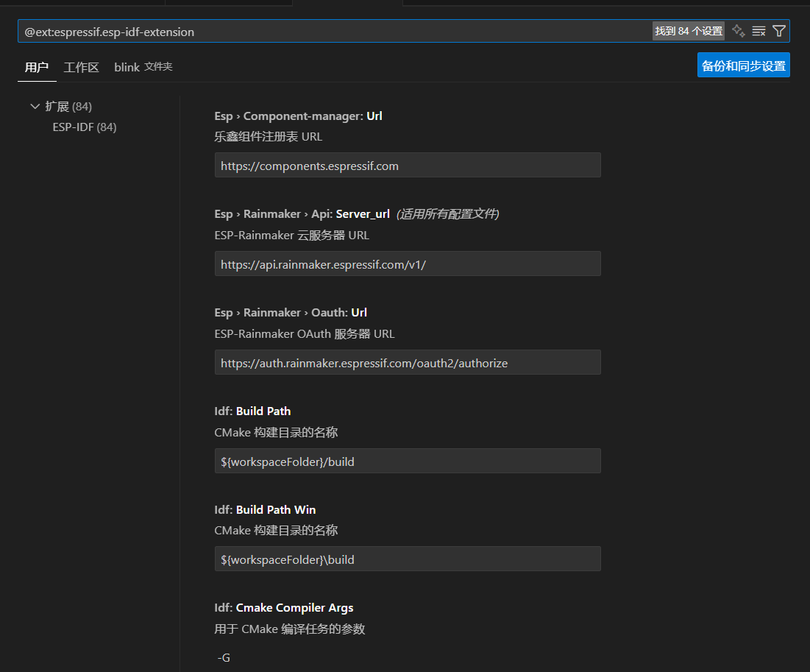Edit the Rainmaker Api Server_url field
Screen dimensions: 810x672
click(408, 264)
